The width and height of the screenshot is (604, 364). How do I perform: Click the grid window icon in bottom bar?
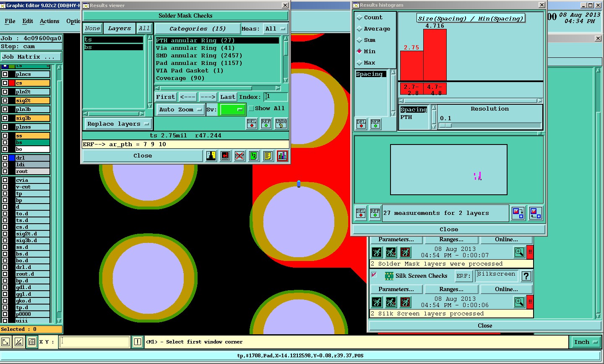(x=32, y=342)
